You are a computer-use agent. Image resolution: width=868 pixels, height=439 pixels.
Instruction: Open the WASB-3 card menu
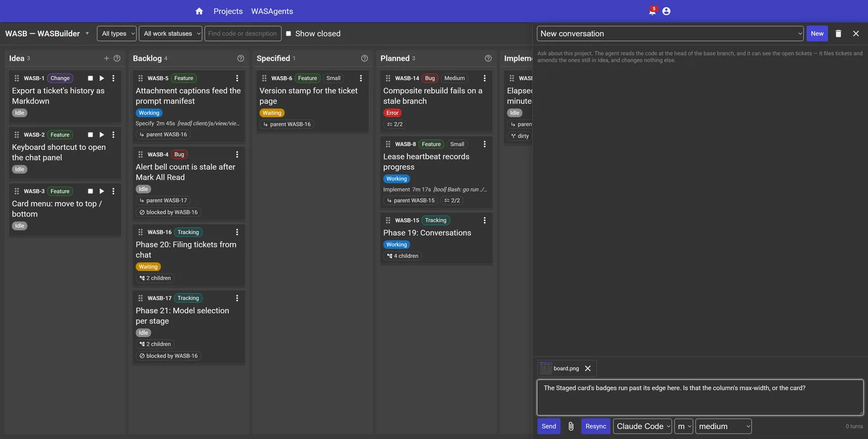coord(113,191)
